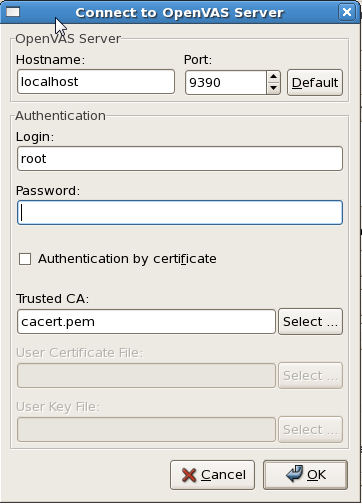Focus the Port field showing 9390

[x=226, y=82]
